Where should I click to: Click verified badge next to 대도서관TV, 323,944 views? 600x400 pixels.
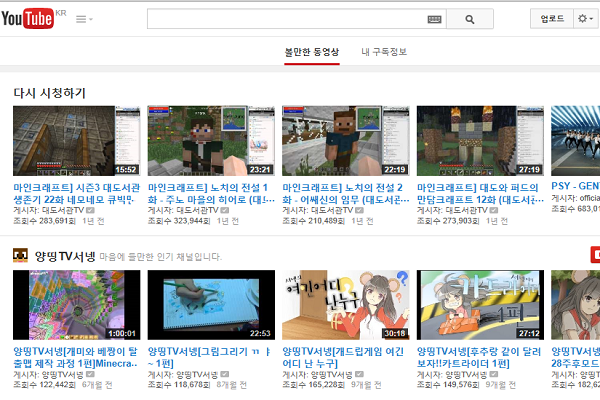225,210
